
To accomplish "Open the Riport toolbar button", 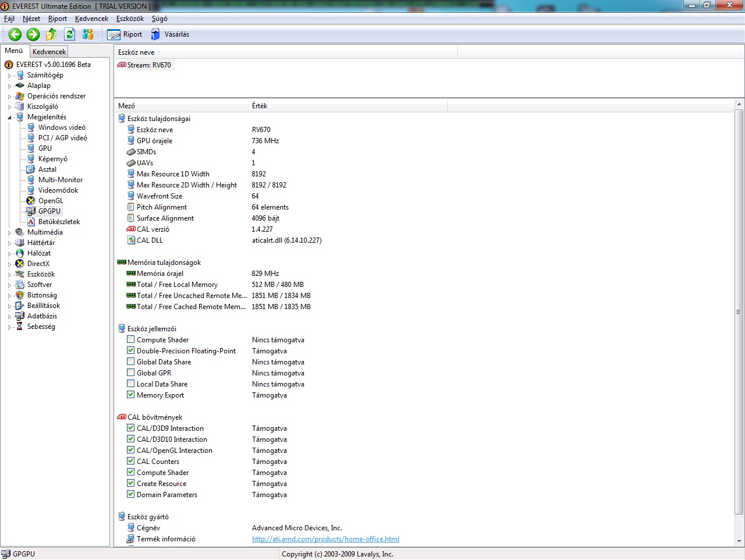I will point(125,34).
